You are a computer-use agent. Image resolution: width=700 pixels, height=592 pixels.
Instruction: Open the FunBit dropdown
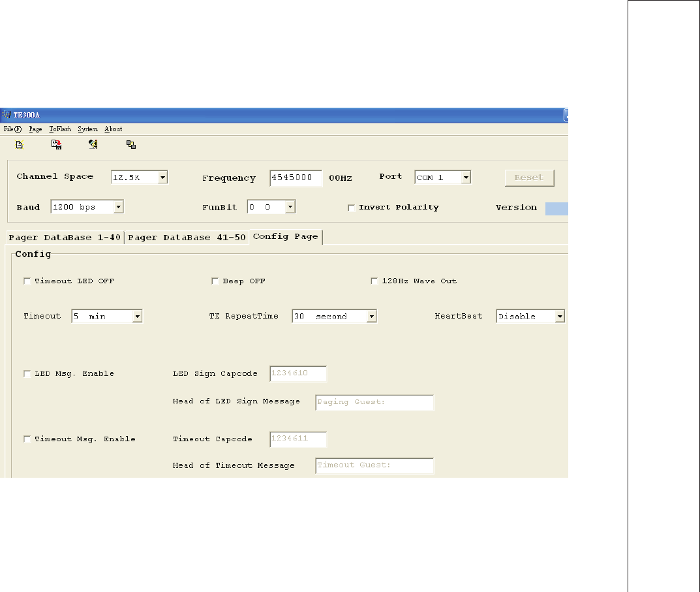click(290, 207)
